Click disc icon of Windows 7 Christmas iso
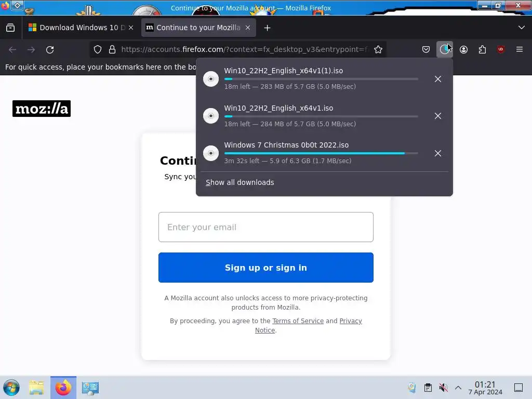 point(211,153)
